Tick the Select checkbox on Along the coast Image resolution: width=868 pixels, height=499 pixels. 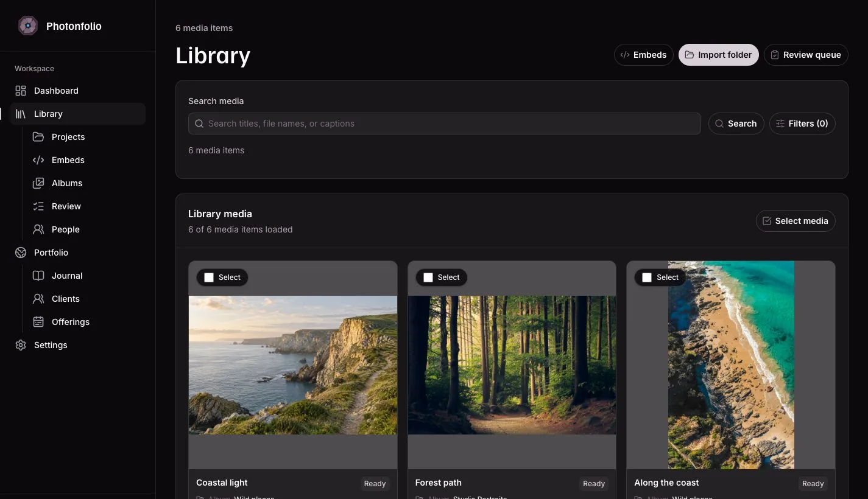tap(647, 277)
